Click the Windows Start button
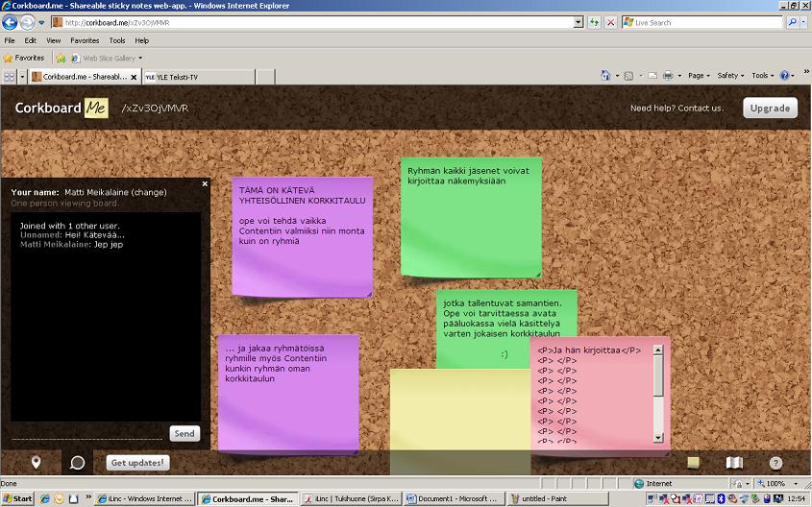Screen dimensions: 812x507 tap(17, 499)
